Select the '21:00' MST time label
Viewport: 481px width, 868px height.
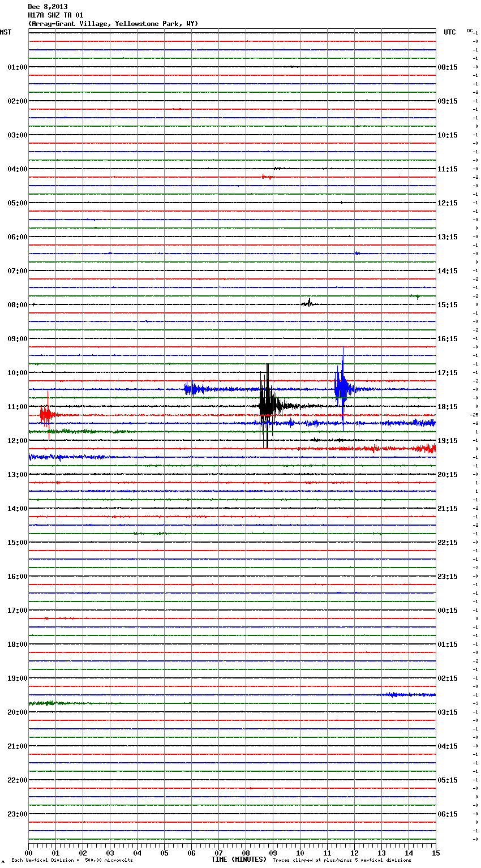pyautogui.click(x=18, y=746)
